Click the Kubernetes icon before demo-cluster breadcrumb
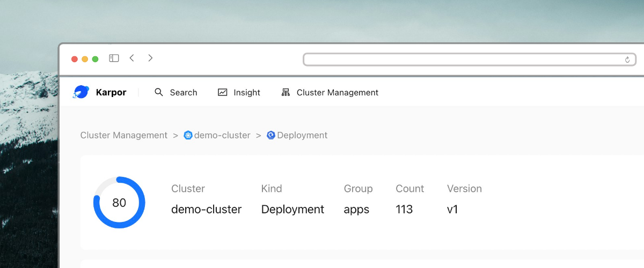 point(188,135)
